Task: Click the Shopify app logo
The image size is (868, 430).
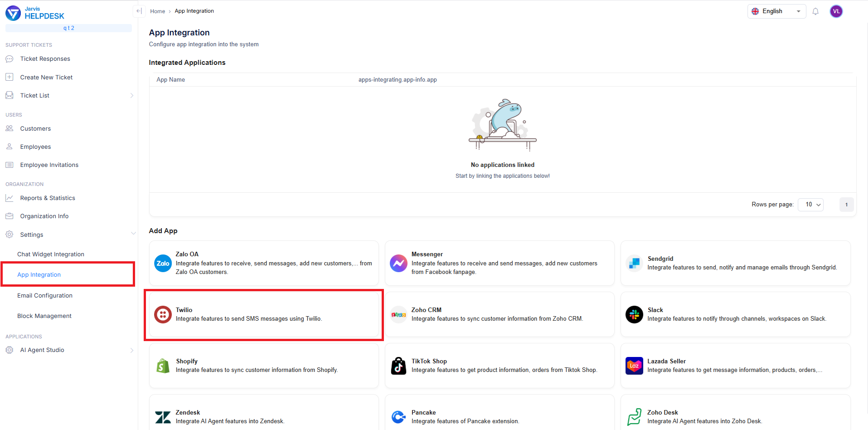Action: (163, 366)
